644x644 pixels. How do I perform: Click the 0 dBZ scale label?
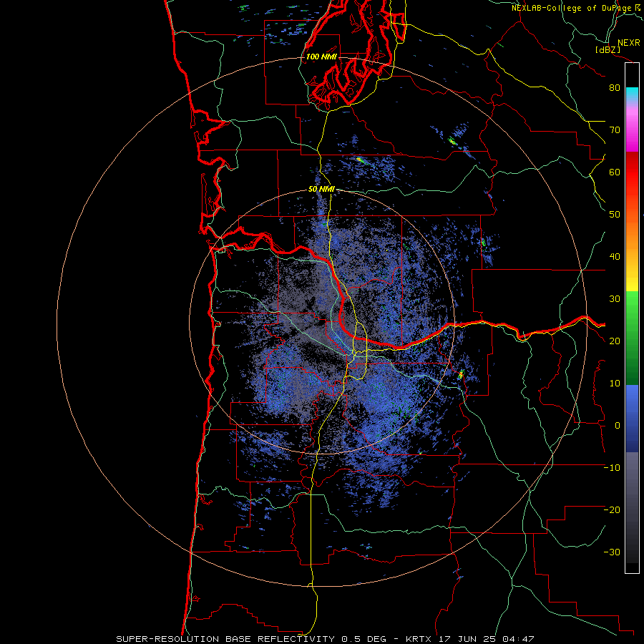pos(618,426)
